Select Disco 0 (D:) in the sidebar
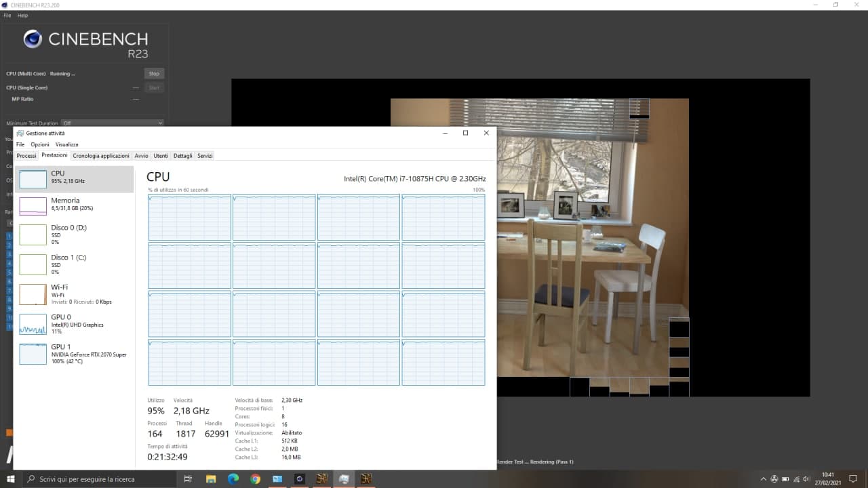868x488 pixels. pyautogui.click(x=75, y=235)
